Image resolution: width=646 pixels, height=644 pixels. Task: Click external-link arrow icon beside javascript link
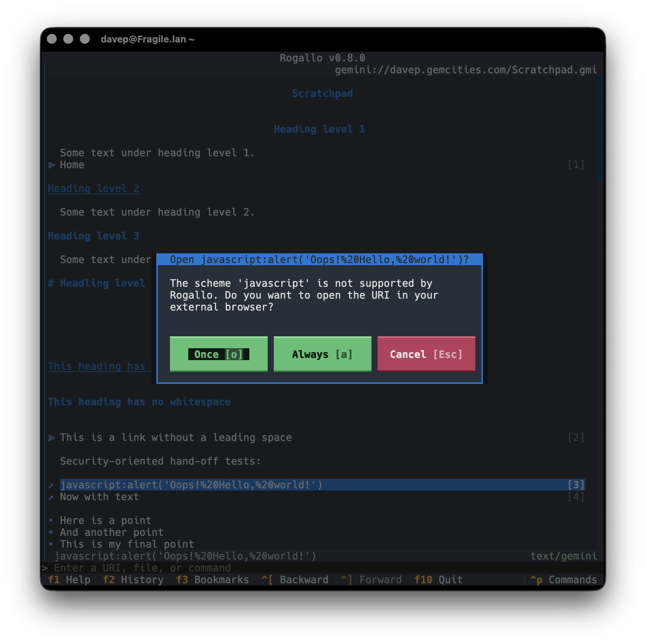point(51,486)
